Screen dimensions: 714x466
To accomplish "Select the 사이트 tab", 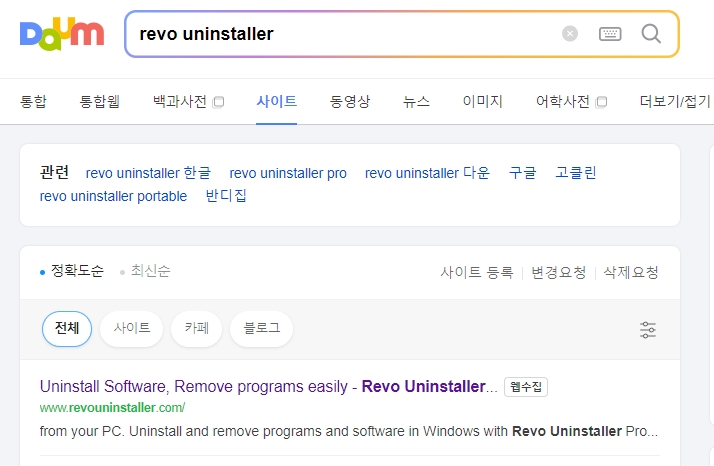I will click(276, 101).
